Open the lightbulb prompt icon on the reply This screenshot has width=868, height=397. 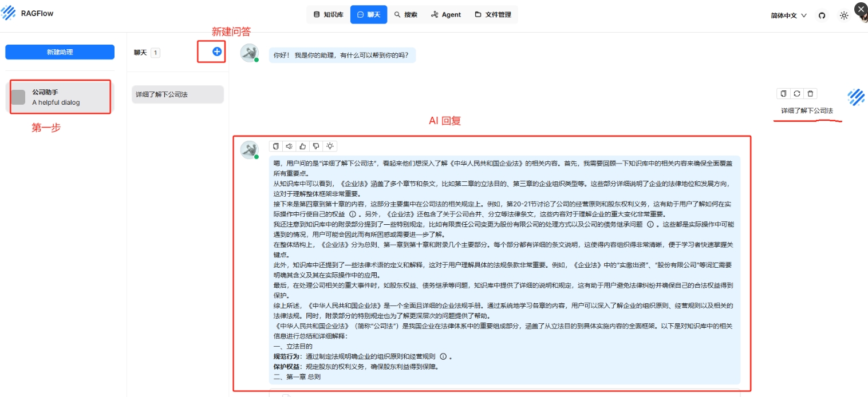[330, 146]
